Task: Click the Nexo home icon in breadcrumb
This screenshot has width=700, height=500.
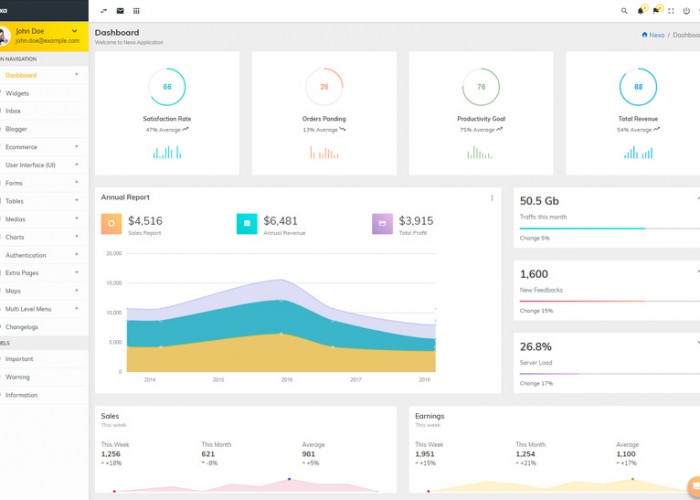Action: (x=645, y=34)
